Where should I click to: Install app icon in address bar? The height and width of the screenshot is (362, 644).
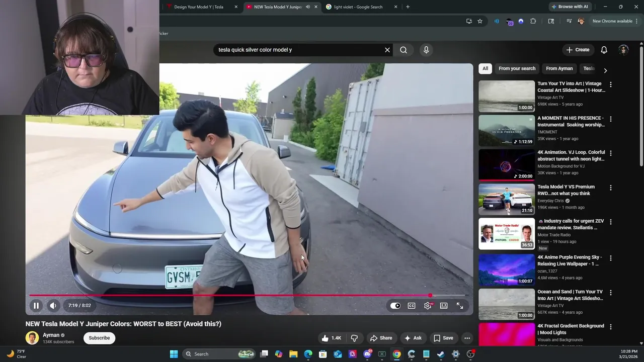pos(469,21)
